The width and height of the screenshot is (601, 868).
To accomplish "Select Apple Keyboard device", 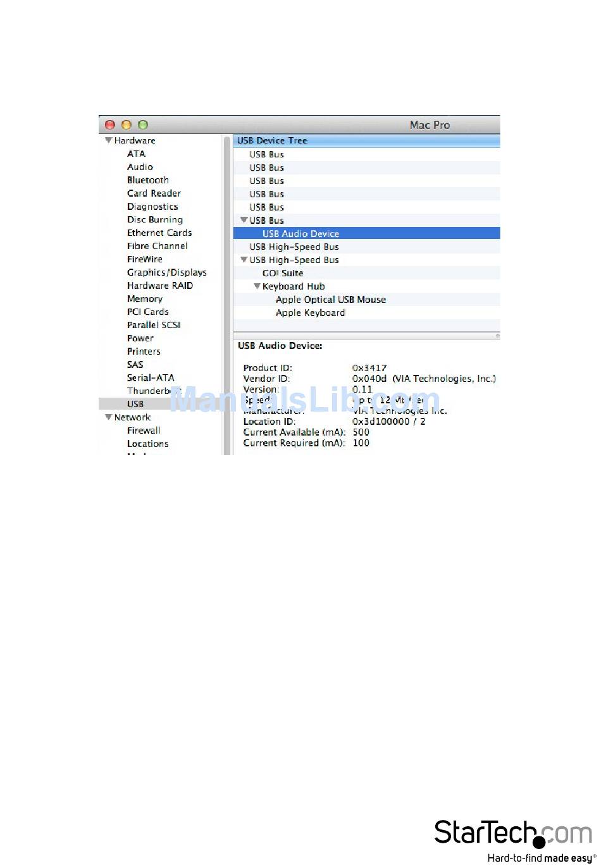I will pyautogui.click(x=311, y=313).
